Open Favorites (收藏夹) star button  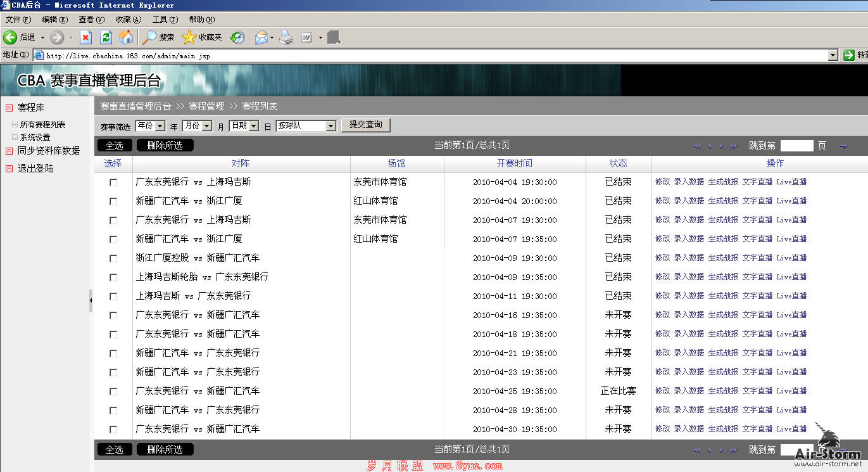[202, 37]
